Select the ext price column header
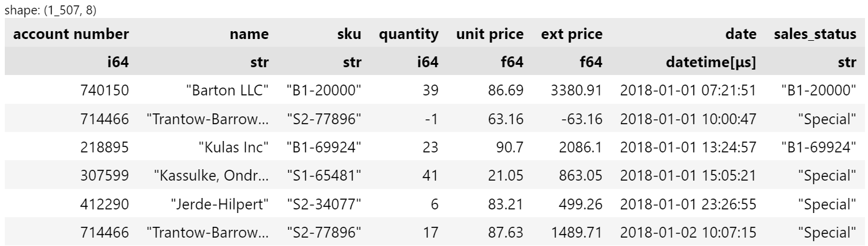The width and height of the screenshot is (868, 246). coord(571,34)
